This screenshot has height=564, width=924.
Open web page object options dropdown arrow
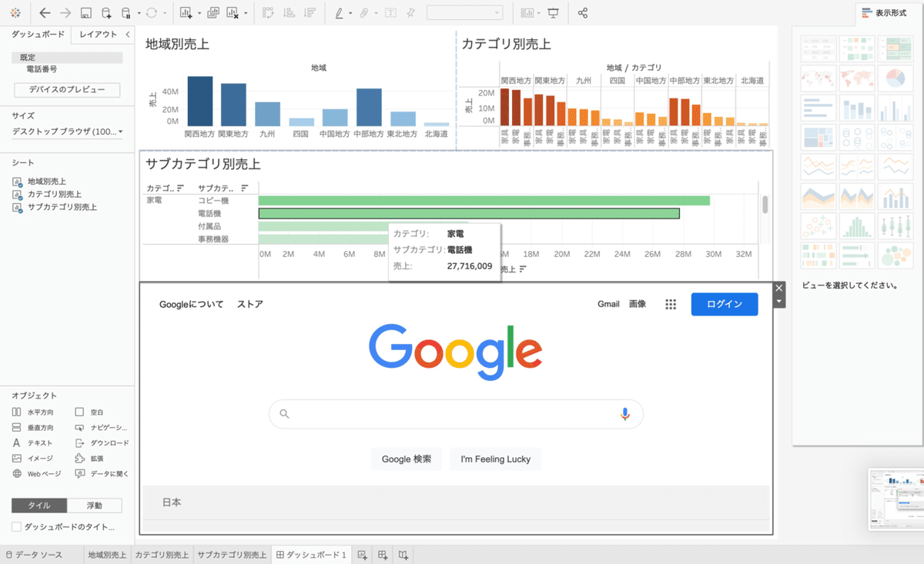pyautogui.click(x=779, y=302)
